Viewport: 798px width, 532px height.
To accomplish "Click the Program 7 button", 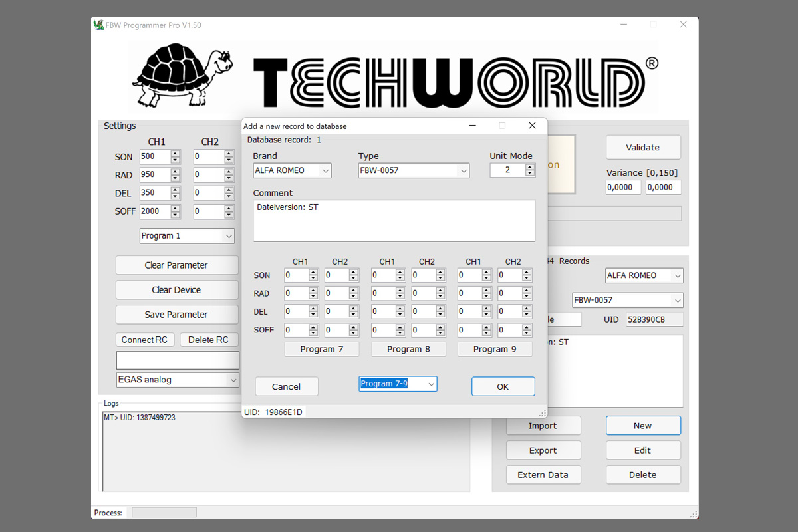I will click(322, 349).
